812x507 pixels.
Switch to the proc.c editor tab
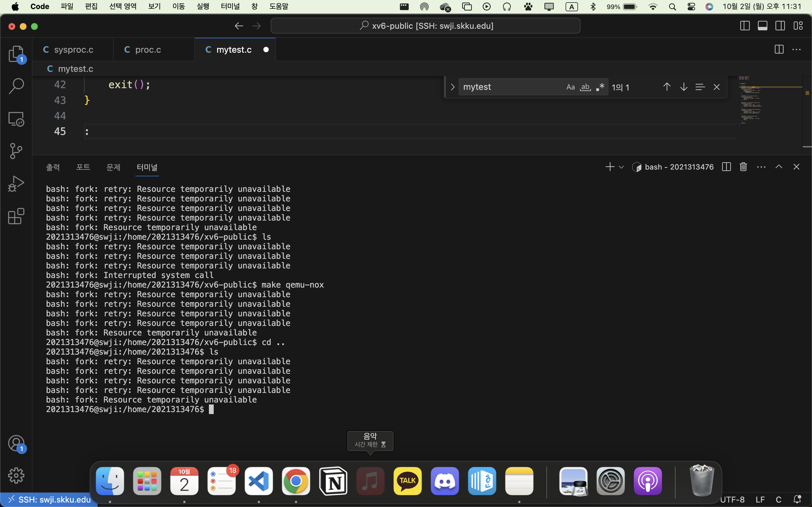click(148, 50)
